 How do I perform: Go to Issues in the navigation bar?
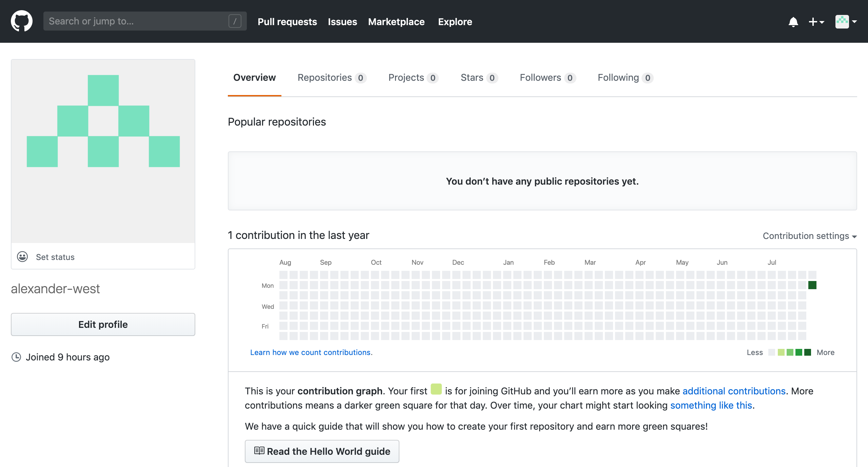point(342,21)
